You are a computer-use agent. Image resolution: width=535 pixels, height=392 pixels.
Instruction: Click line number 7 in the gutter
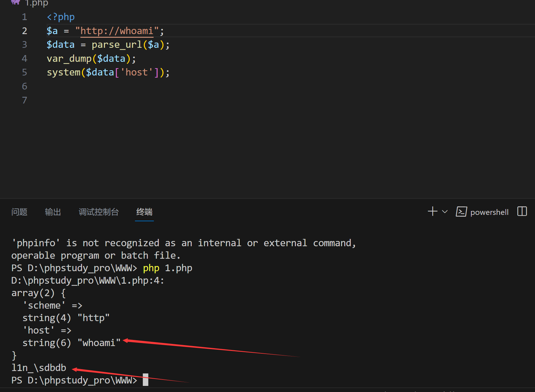click(25, 100)
